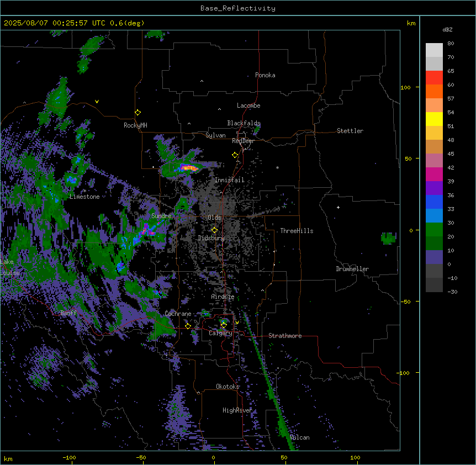Screen dimensions: 476x465
Task: Click the Base_Reflectivity title text
Action: pyautogui.click(x=238, y=8)
